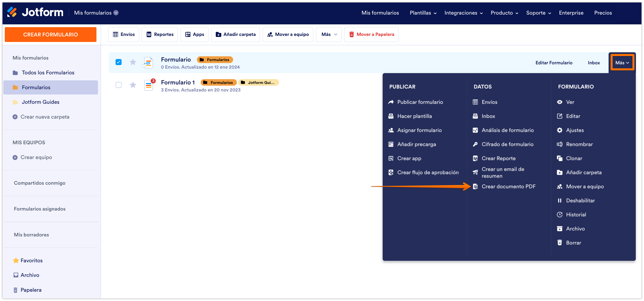Click the Jotform logo icon
Viewport: 644px width, 301px height.
coord(12,12)
